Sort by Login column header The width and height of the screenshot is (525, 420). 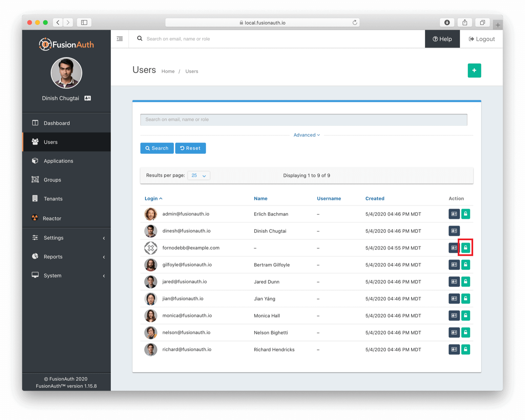pos(153,199)
